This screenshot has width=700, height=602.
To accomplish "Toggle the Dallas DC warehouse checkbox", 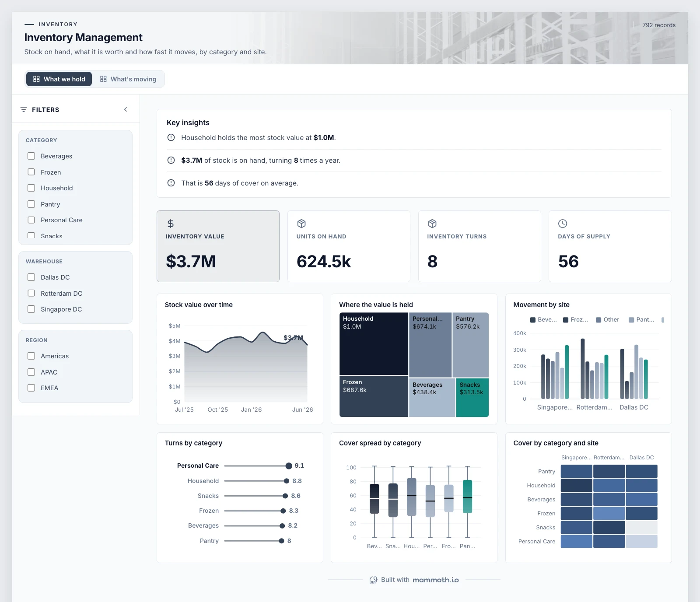I will point(31,277).
